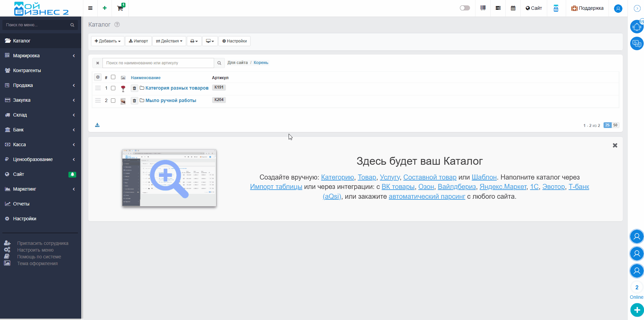Viewport: 644px width, 320px height.
Task: Click the download icon below the table
Action: pyautogui.click(x=97, y=125)
